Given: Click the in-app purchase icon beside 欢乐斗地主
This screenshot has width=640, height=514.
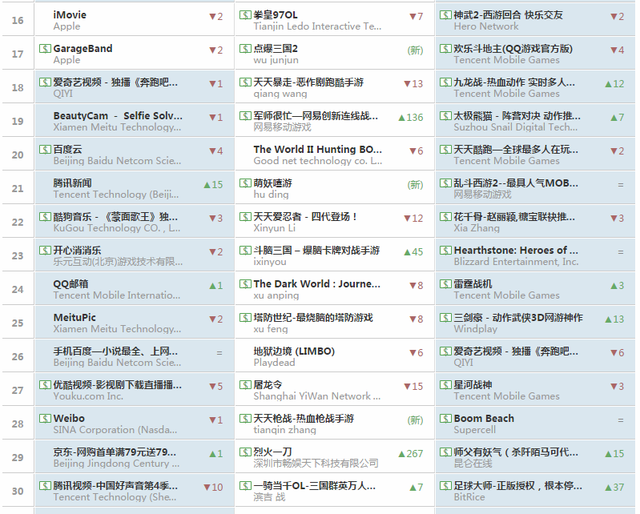Looking at the screenshot, I should [446, 49].
